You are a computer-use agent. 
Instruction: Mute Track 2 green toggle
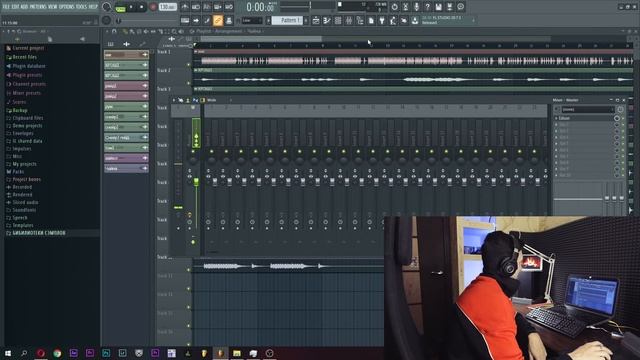pos(189,83)
